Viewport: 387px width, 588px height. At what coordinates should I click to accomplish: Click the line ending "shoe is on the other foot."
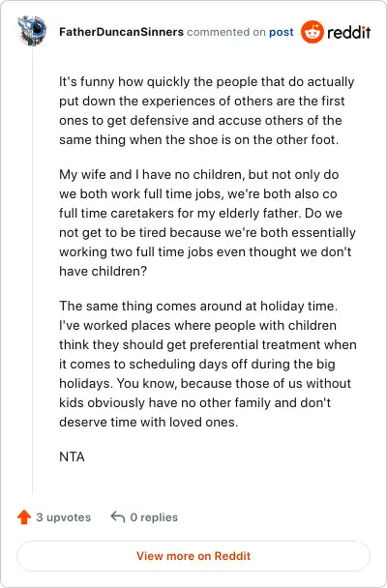pyautogui.click(x=198, y=140)
